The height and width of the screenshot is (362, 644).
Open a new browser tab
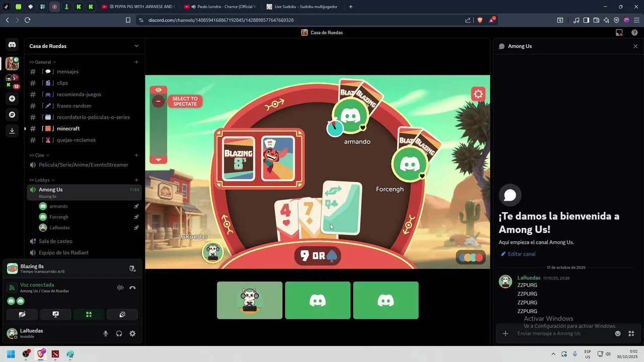coord(351,7)
